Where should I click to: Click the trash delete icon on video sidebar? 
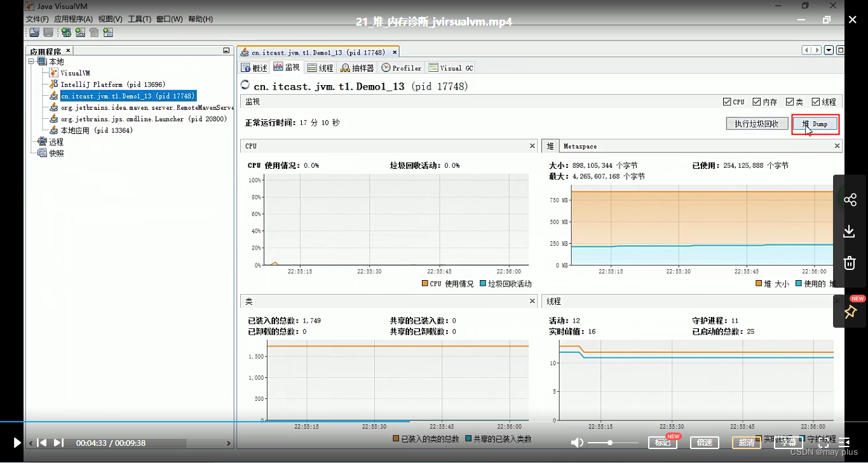(850, 263)
